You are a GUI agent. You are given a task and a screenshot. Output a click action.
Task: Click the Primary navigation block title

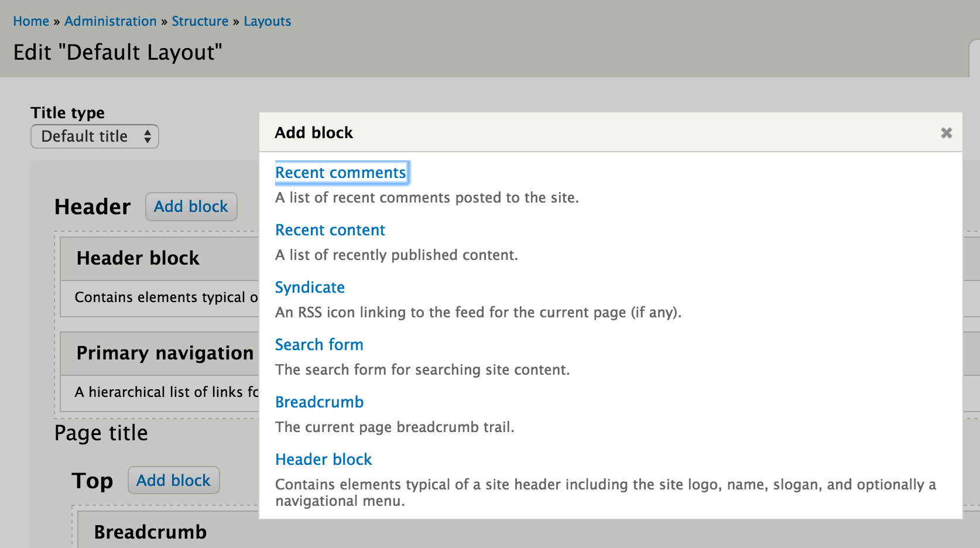coord(165,353)
